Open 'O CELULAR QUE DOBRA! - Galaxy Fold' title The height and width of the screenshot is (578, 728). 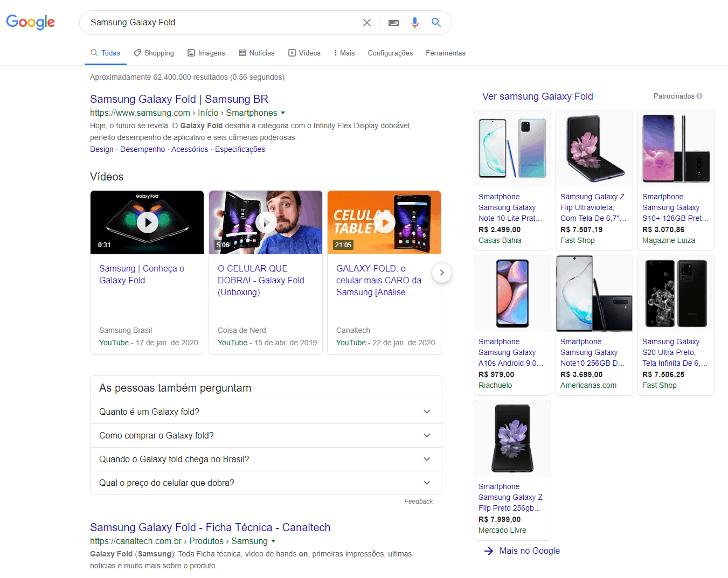coord(261,280)
